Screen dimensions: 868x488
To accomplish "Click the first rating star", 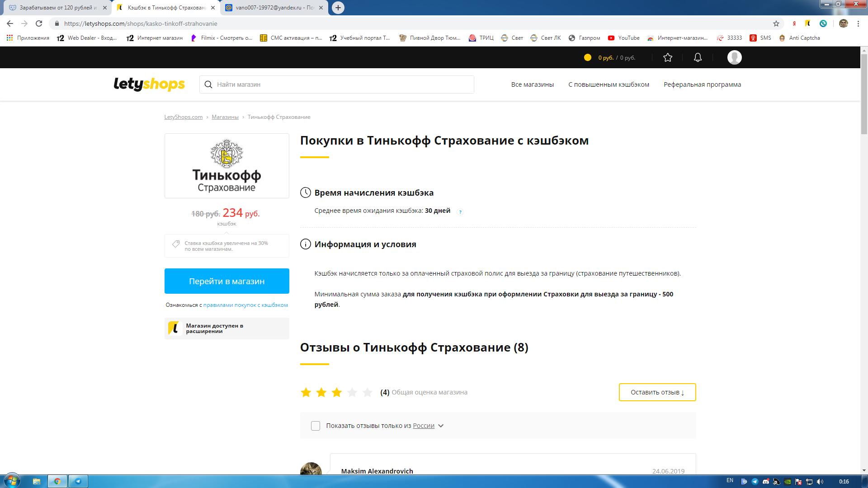I will tap(306, 392).
